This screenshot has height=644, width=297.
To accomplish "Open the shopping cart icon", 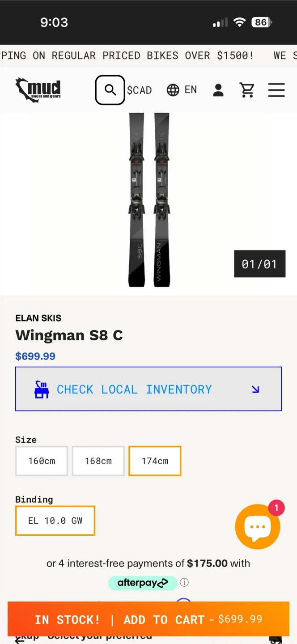I will point(247,90).
